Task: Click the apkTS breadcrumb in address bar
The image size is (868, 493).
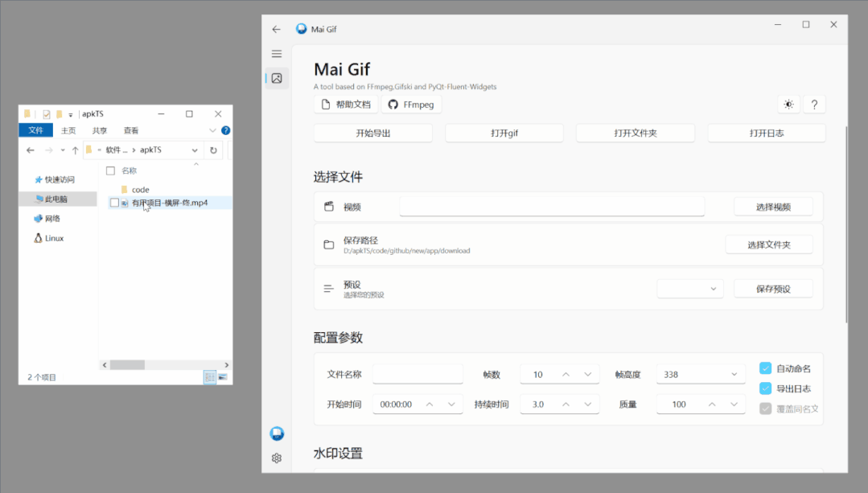Action: (150, 150)
